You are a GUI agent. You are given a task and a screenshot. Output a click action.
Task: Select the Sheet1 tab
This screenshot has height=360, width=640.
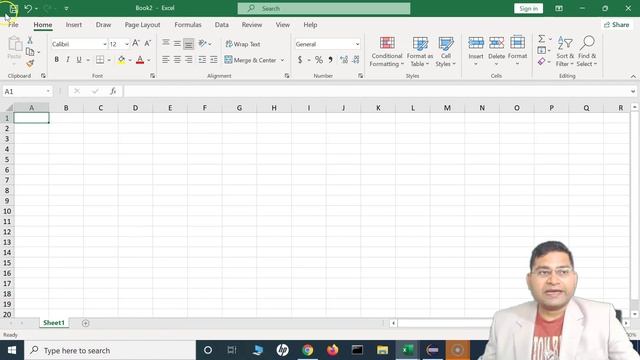54,323
